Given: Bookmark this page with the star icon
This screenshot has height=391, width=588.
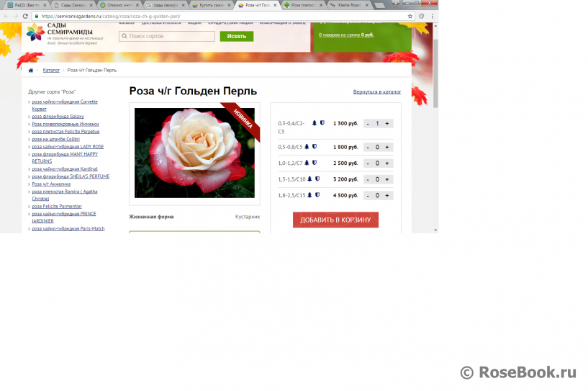Looking at the screenshot, I should pos(410,16).
